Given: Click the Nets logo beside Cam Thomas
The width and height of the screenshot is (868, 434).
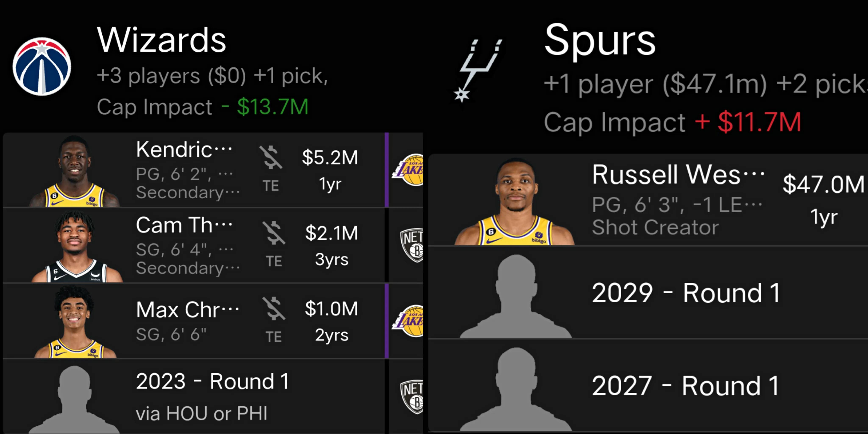Looking at the screenshot, I should coord(412,245).
